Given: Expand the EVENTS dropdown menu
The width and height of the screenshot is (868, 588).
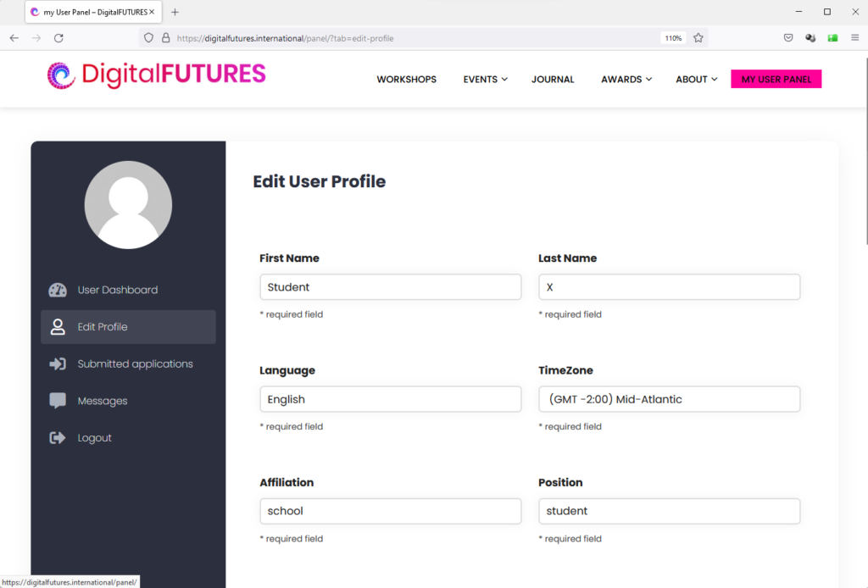Looking at the screenshot, I should tap(485, 80).
